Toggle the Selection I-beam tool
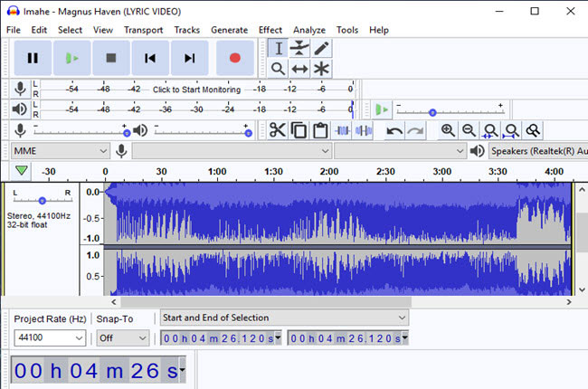Screen dimensions: 588x389 tap(278, 49)
